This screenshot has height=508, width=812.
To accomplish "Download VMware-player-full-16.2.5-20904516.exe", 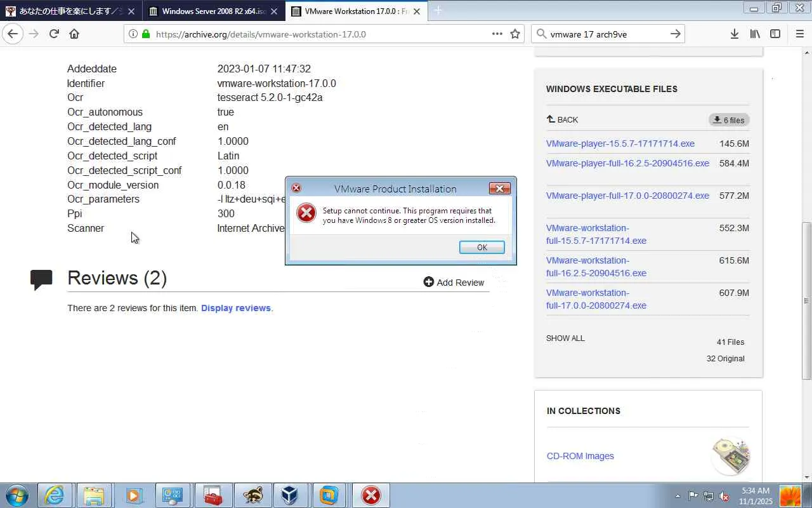I will (x=627, y=163).
